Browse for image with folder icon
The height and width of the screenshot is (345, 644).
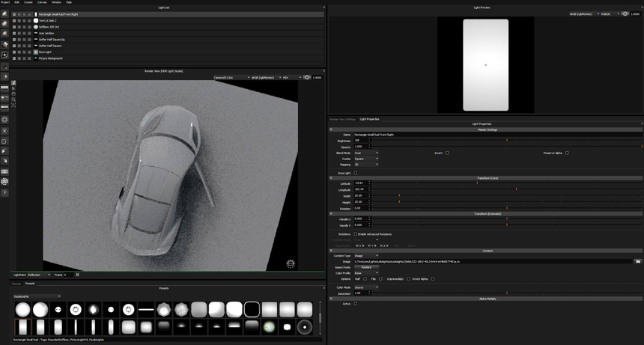[638, 261]
